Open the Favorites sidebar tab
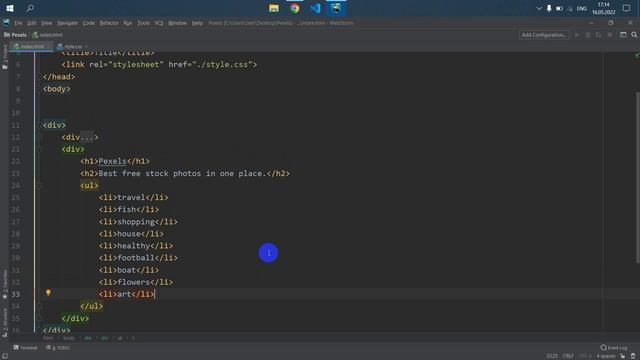The height and width of the screenshot is (360, 640). pyautogui.click(x=5, y=284)
